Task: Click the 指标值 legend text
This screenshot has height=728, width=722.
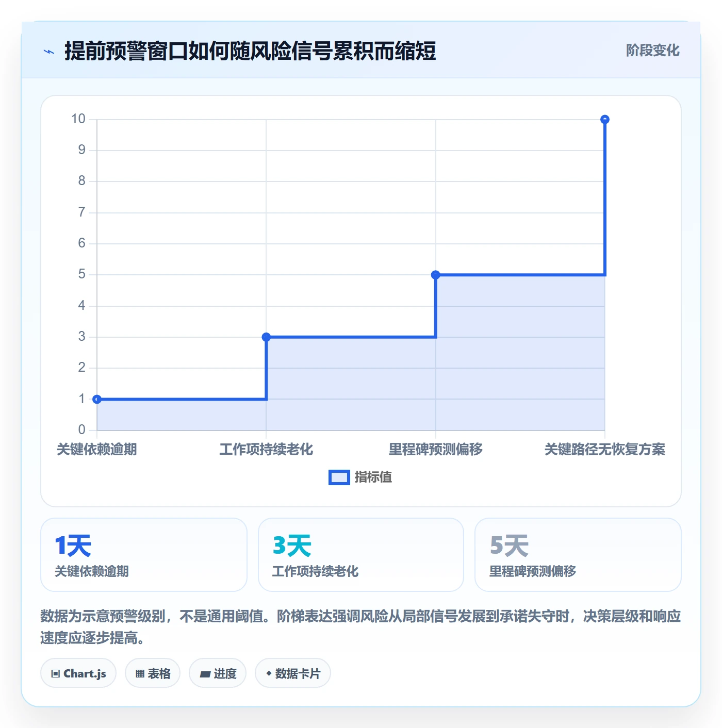Action: tap(373, 477)
